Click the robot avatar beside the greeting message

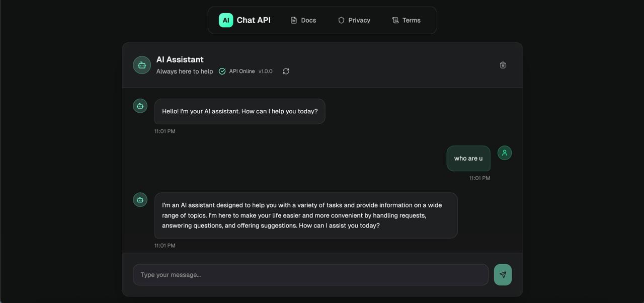[140, 106]
